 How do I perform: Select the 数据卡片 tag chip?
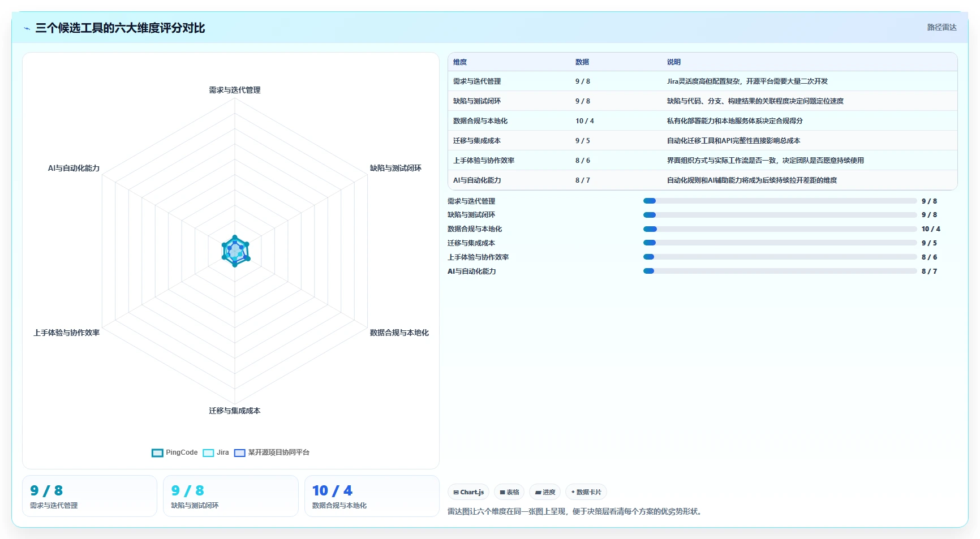(586, 492)
